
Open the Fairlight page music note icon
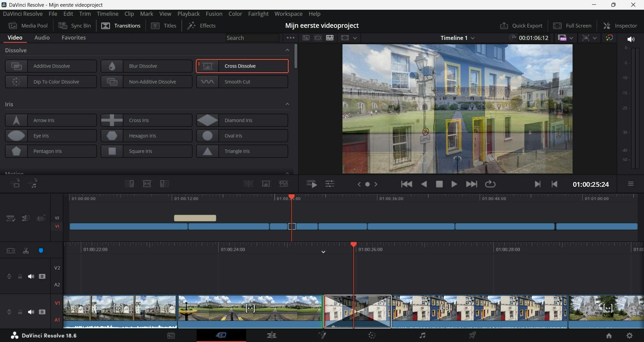422,335
